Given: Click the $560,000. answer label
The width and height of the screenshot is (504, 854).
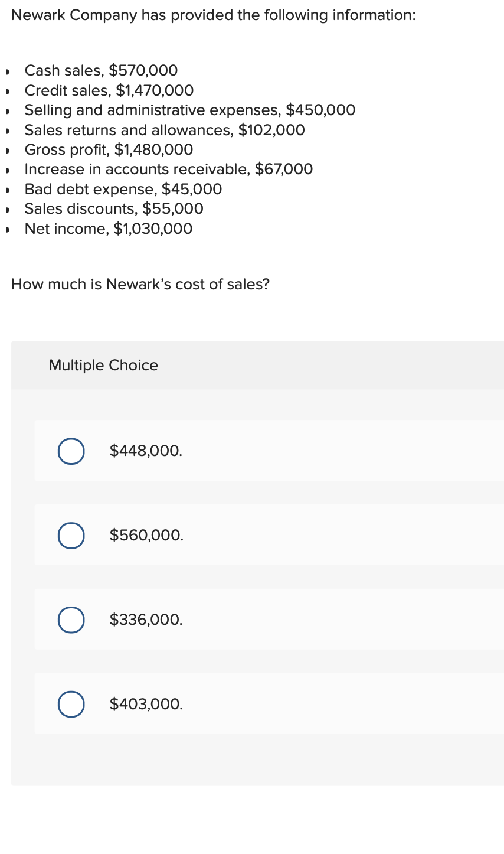Looking at the screenshot, I should pyautogui.click(x=146, y=536).
